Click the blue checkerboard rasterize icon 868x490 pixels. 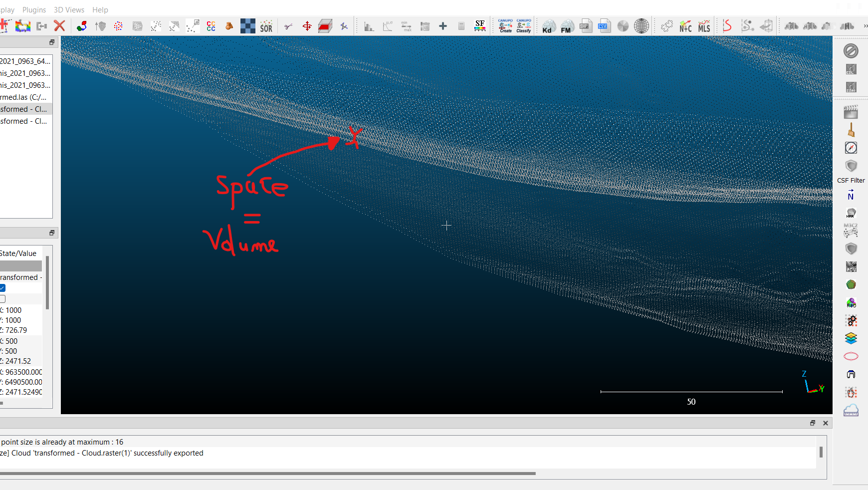pyautogui.click(x=247, y=26)
